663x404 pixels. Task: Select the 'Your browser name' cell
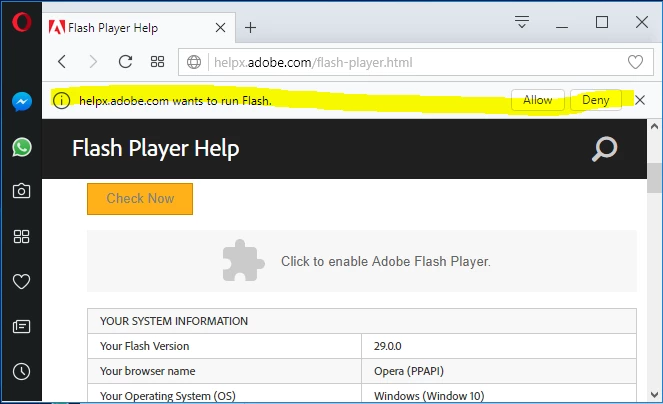225,371
